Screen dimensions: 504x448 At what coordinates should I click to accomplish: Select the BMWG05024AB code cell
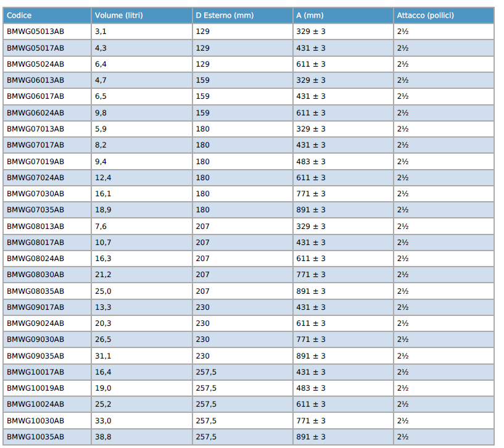point(35,64)
